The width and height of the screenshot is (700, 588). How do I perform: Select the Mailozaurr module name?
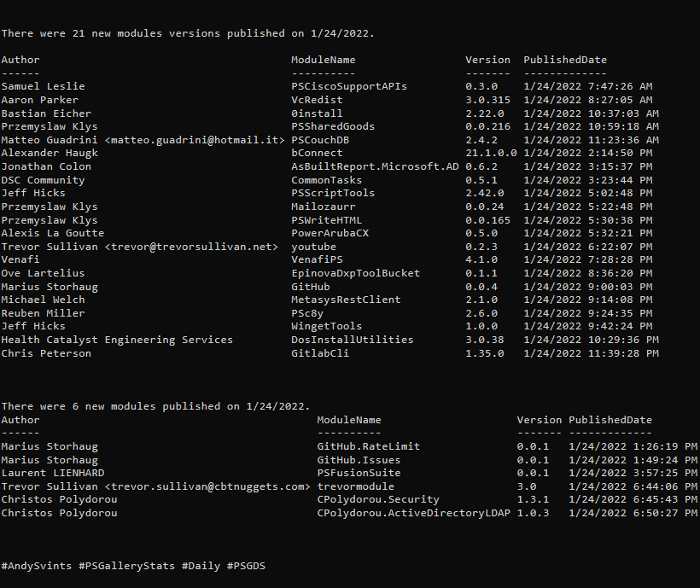tap(324, 207)
